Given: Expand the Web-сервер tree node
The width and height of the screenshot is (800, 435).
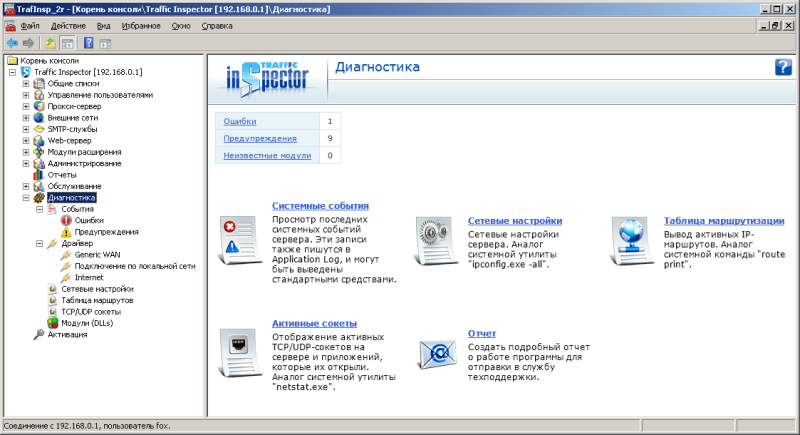Looking at the screenshot, I should (26, 141).
